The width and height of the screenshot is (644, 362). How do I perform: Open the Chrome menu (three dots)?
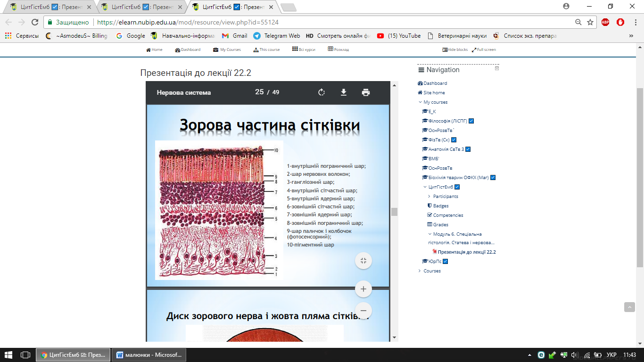pyautogui.click(x=635, y=22)
